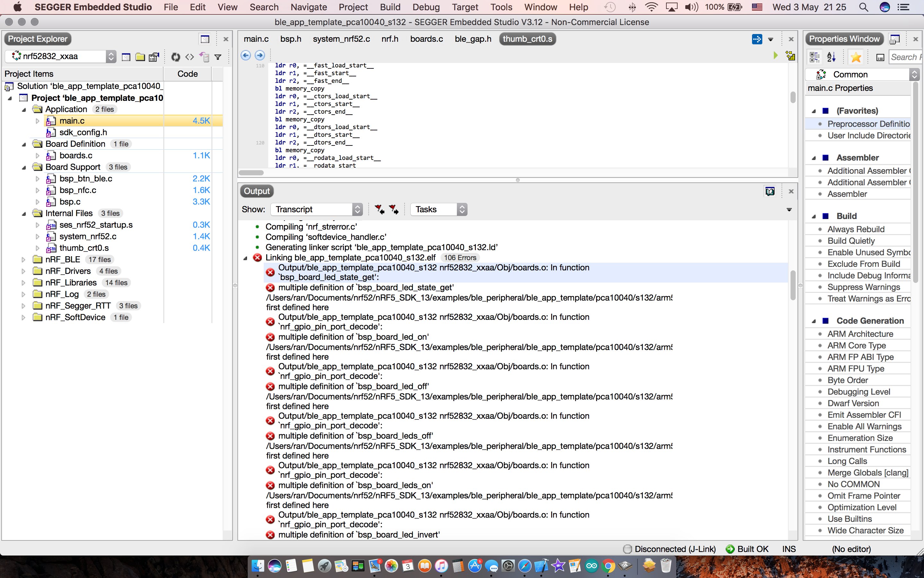Click the refresh/synchronize icon in Project Explorer
This screenshot has height=578, width=924.
[x=175, y=57]
